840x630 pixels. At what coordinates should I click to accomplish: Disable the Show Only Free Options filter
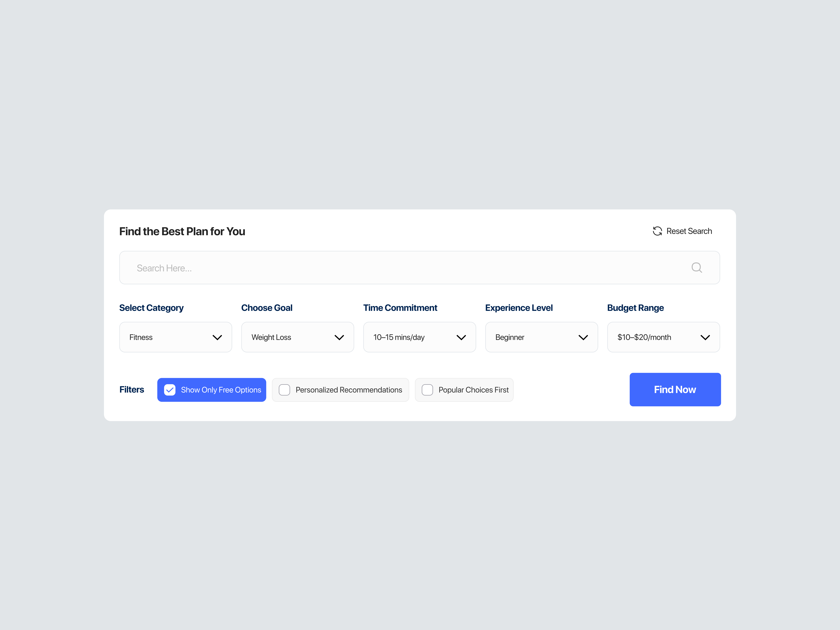point(212,390)
